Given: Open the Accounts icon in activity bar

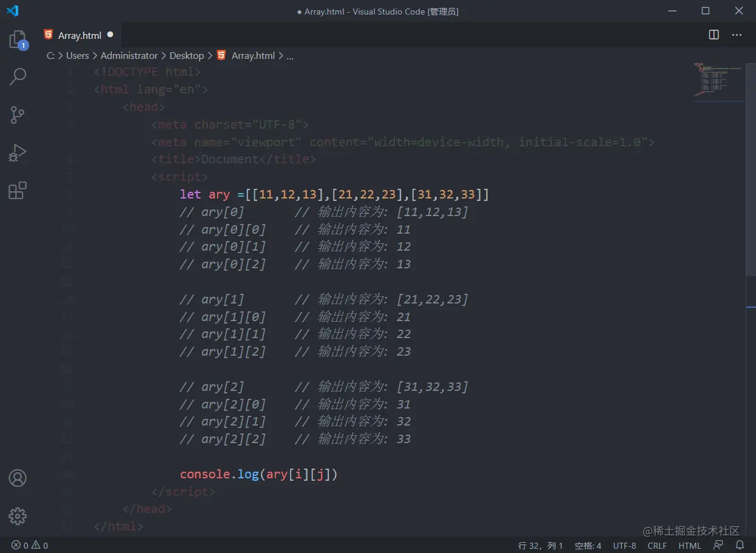Looking at the screenshot, I should (18, 478).
